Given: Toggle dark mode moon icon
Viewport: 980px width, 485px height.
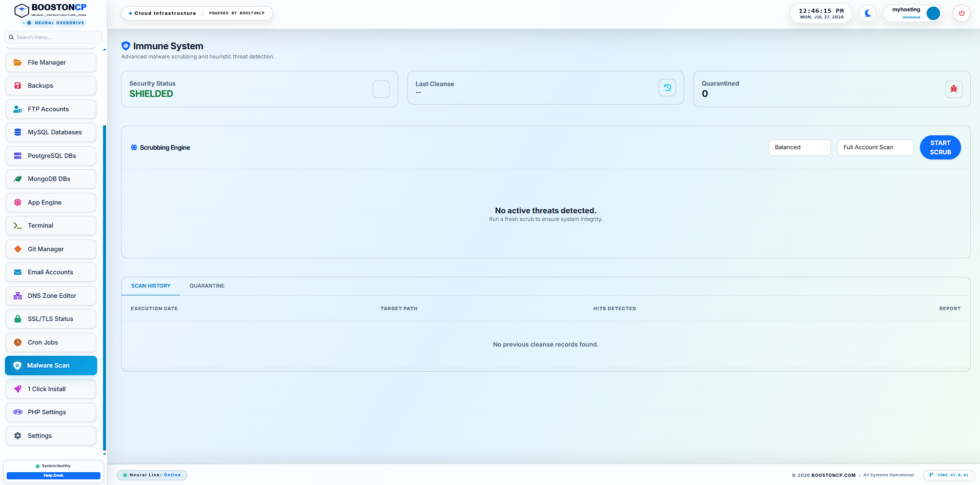Looking at the screenshot, I should click(x=867, y=13).
